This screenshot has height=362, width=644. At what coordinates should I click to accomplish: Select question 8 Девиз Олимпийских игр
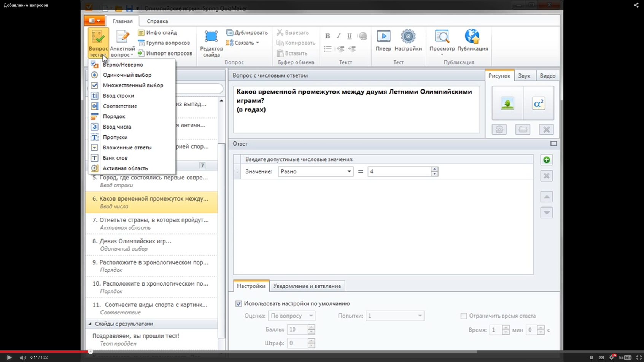point(151,245)
